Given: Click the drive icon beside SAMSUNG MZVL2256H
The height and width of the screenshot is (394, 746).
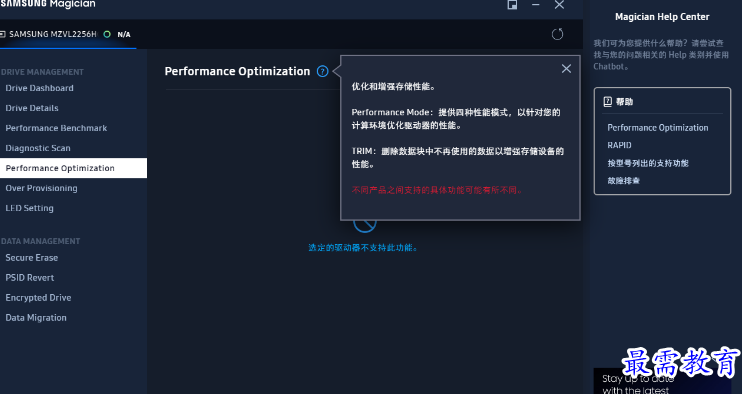Looking at the screenshot, I should pyautogui.click(x=2, y=34).
